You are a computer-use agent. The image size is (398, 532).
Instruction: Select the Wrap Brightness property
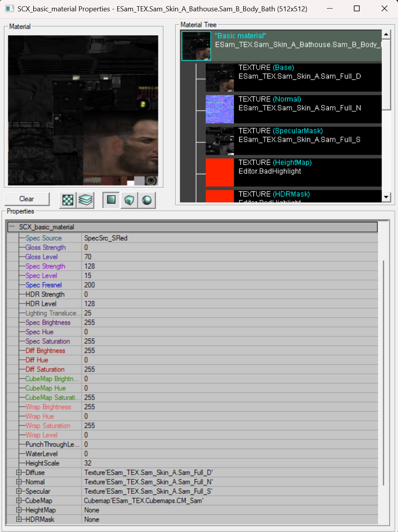(x=48, y=407)
